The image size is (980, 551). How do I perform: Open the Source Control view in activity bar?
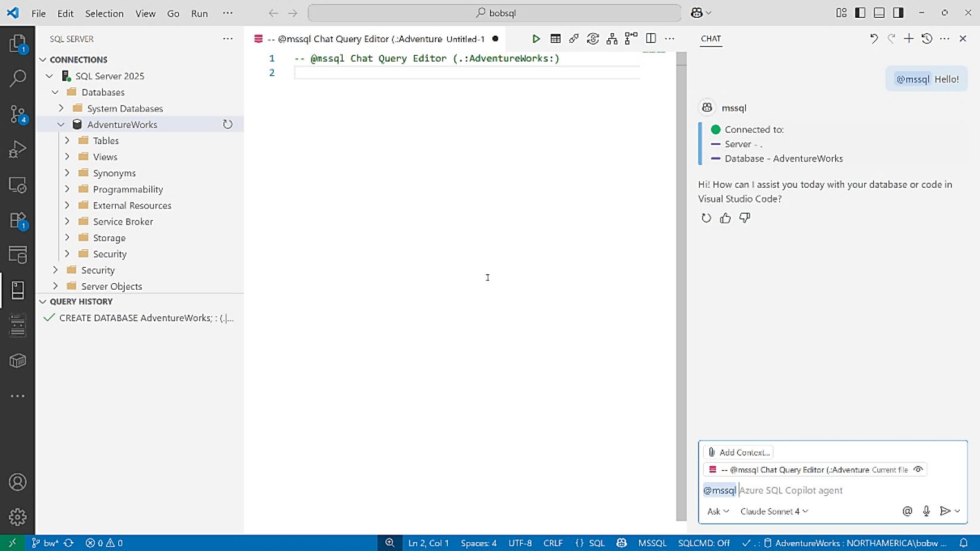point(18,114)
